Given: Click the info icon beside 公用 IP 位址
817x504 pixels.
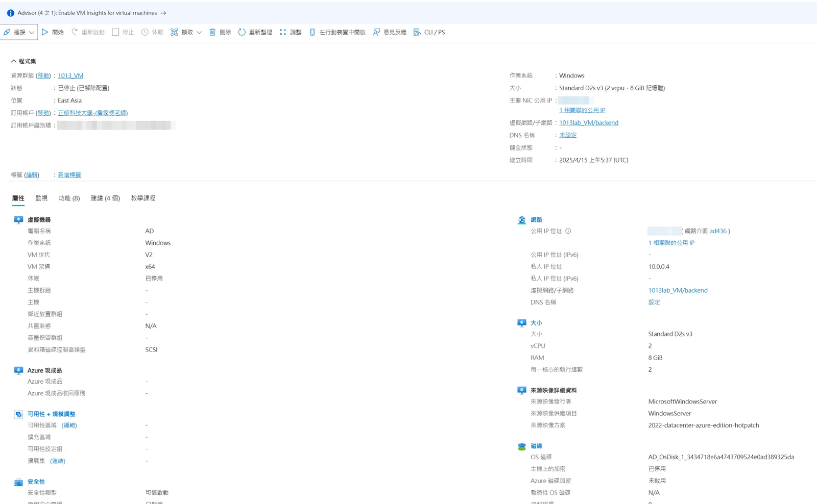Looking at the screenshot, I should pyautogui.click(x=568, y=231).
